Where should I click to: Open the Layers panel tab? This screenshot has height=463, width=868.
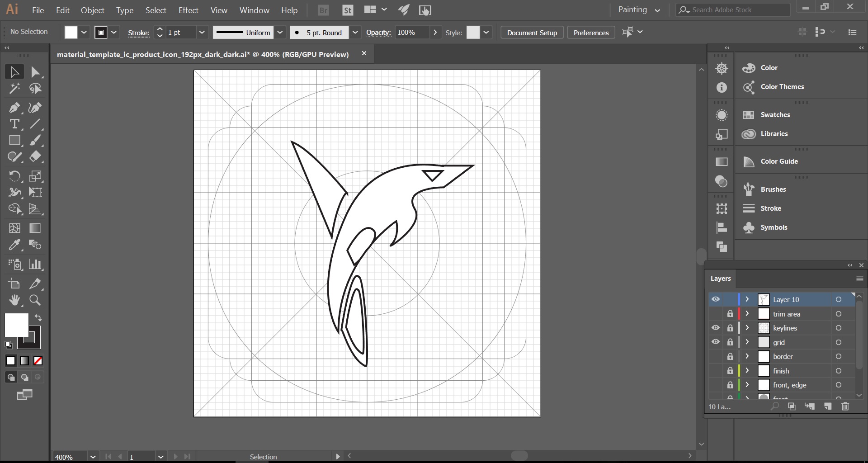720,279
